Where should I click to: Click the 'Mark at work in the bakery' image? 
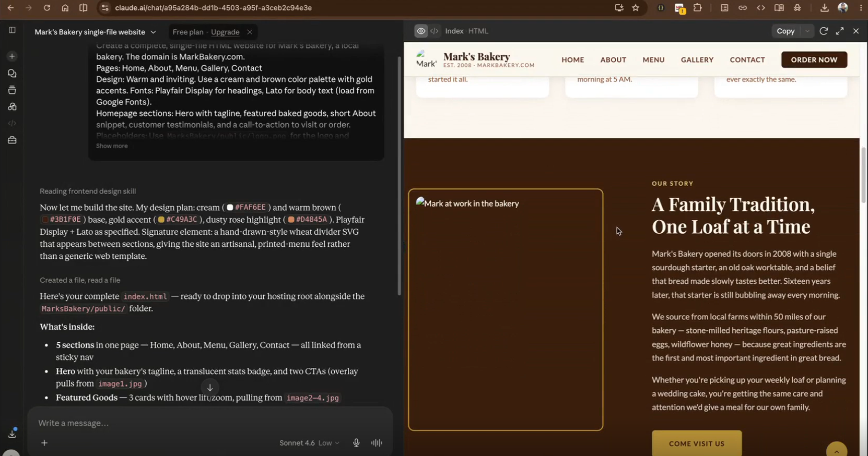coord(506,310)
